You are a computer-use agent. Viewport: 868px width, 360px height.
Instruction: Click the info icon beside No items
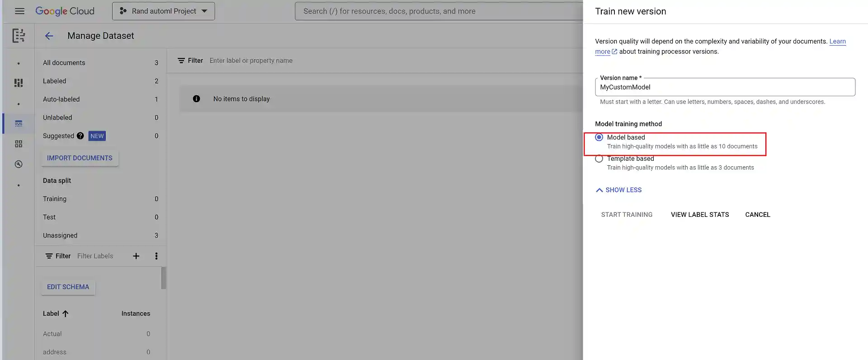click(196, 98)
